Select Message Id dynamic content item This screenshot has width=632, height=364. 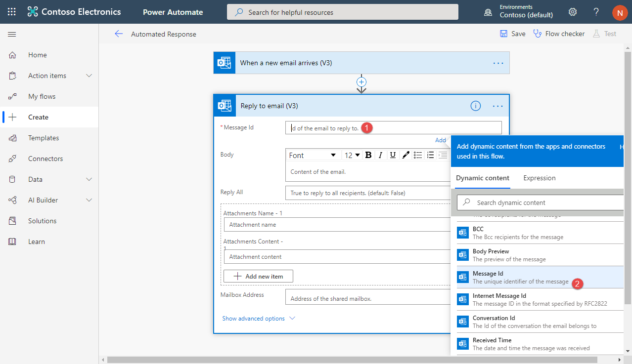pyautogui.click(x=514, y=277)
